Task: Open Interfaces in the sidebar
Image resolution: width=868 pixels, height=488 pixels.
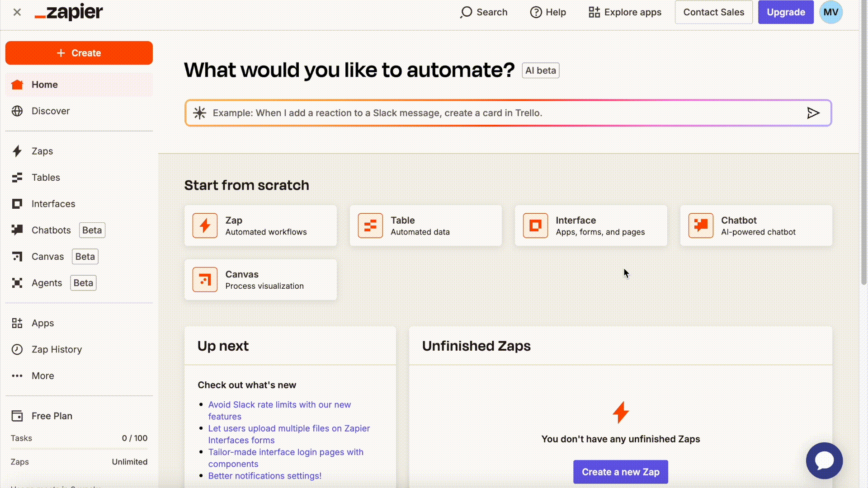Action: pos(79,204)
